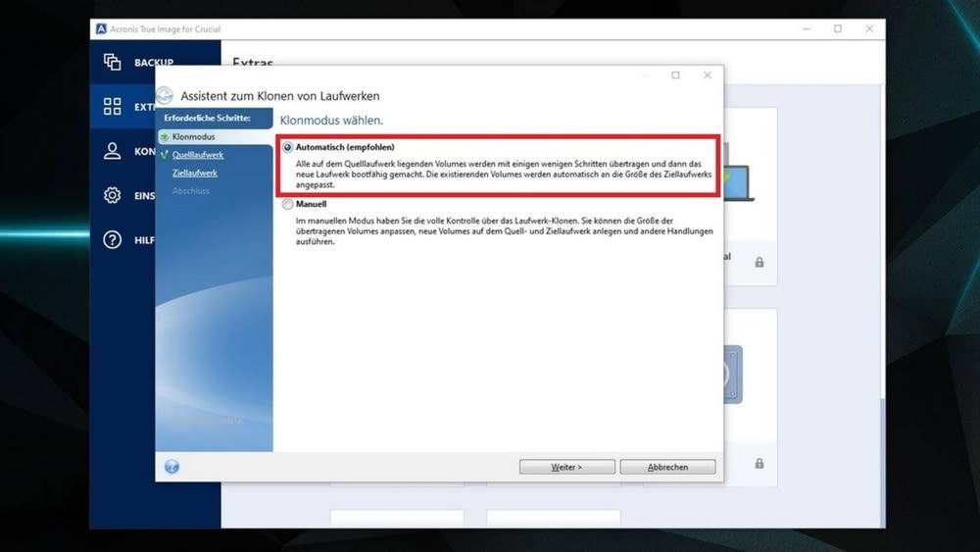The height and width of the screenshot is (552, 980).
Task: Open the wizard help icon
Action: click(171, 467)
